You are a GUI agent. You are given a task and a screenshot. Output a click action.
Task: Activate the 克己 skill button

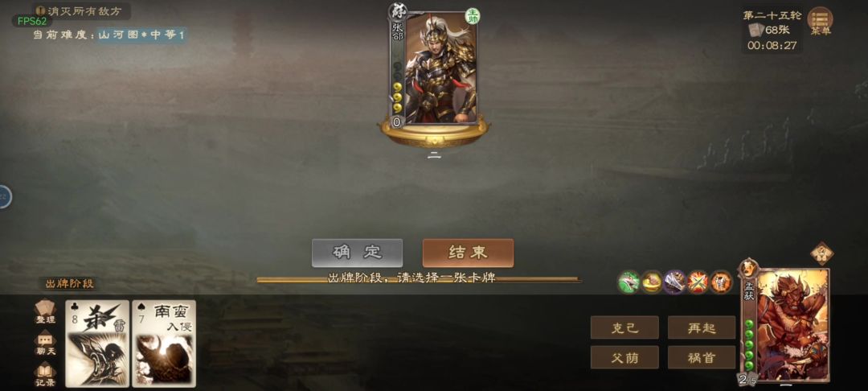(624, 328)
